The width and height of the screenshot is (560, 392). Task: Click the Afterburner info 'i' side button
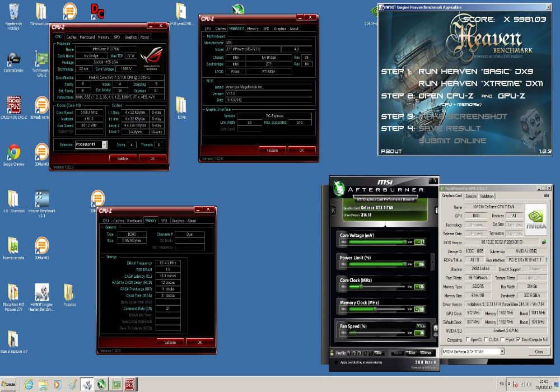coord(436,211)
